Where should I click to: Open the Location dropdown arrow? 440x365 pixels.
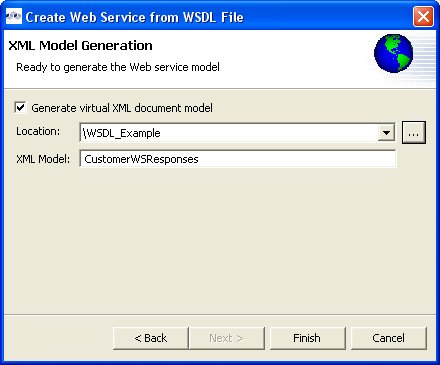[386, 133]
